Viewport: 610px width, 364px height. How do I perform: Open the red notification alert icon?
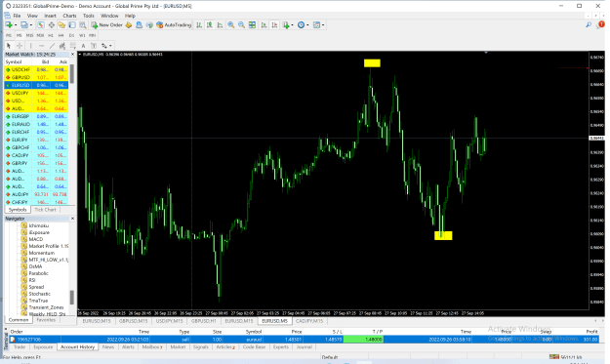[601, 24]
